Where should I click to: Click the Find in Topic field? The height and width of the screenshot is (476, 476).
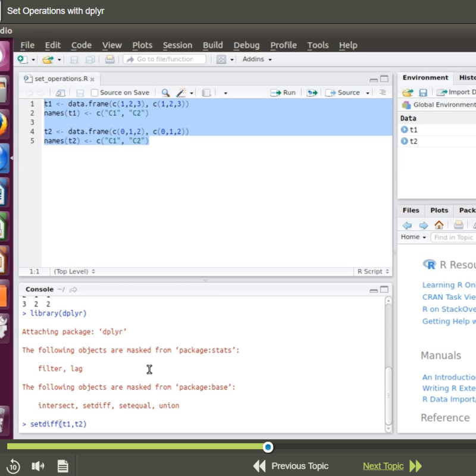pyautogui.click(x=453, y=237)
